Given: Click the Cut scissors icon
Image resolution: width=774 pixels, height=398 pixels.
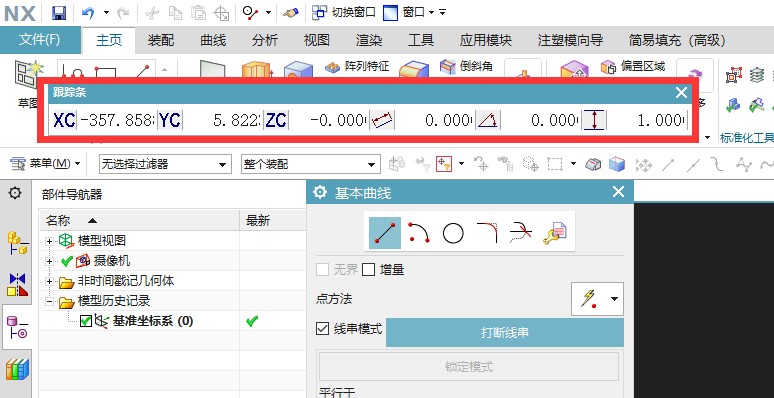Looking at the screenshot, I should point(152,13).
